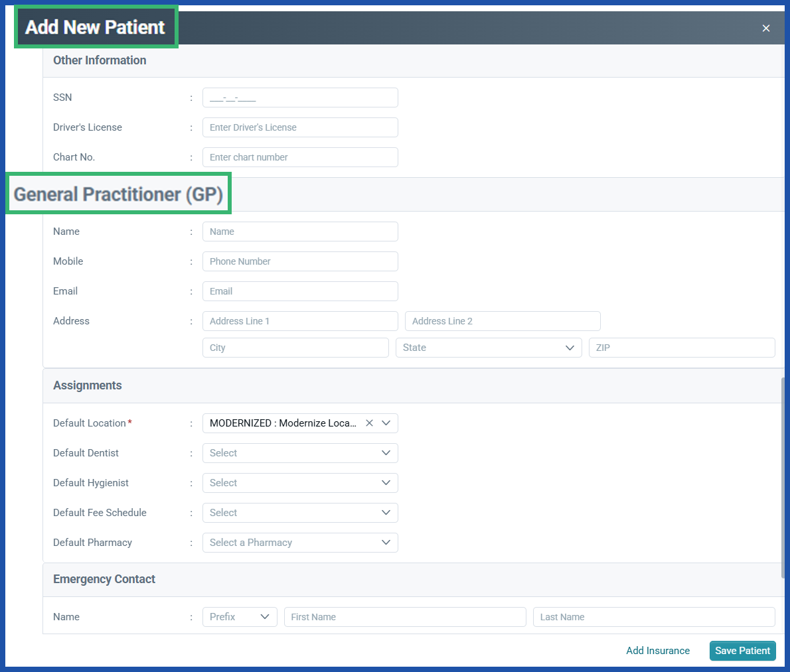Open the emergency contact Prefix selector

pyautogui.click(x=239, y=617)
